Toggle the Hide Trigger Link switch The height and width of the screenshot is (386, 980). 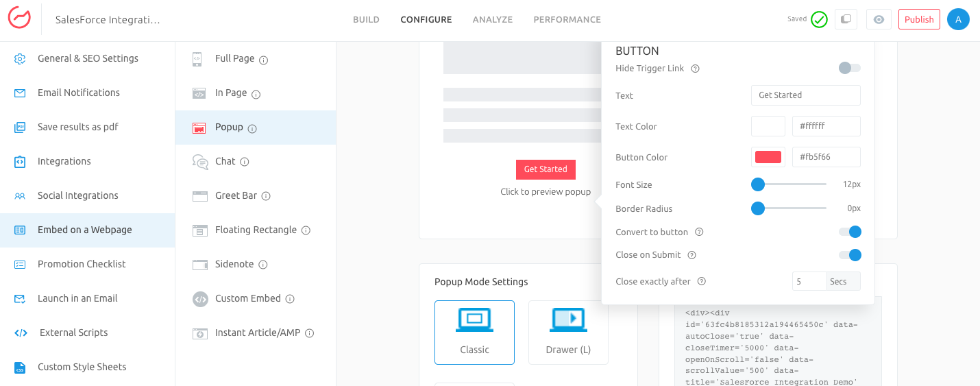pos(850,68)
